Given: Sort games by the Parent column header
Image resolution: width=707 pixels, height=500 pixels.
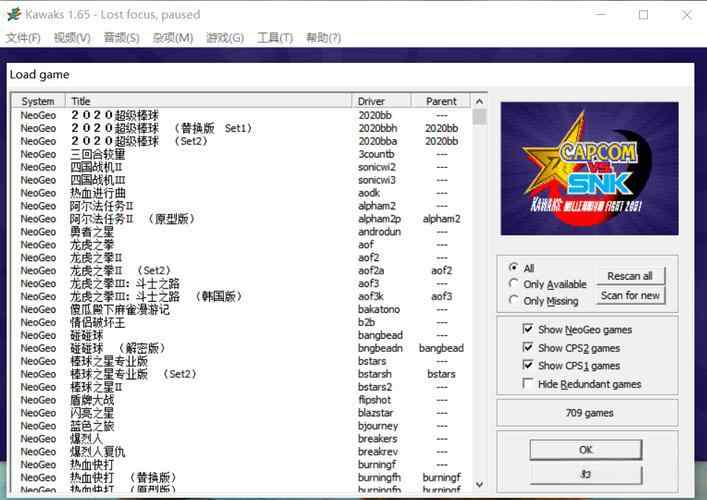Looking at the screenshot, I should (x=441, y=101).
